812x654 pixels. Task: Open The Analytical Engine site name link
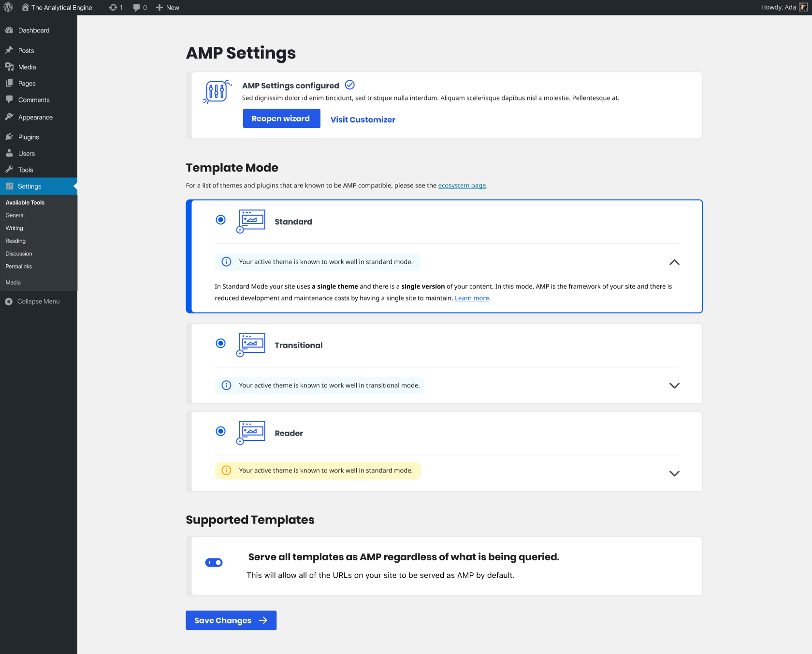click(62, 8)
